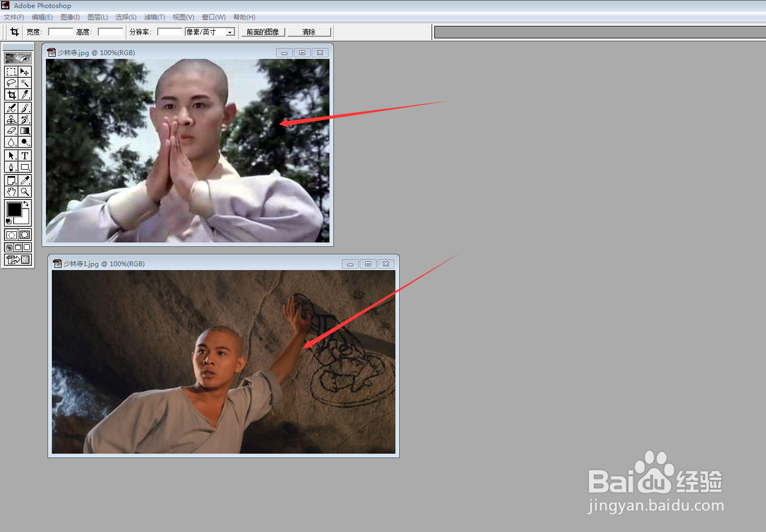Select the Rectangular Marquee tool
Viewport: 766px width, 532px height.
point(11,72)
